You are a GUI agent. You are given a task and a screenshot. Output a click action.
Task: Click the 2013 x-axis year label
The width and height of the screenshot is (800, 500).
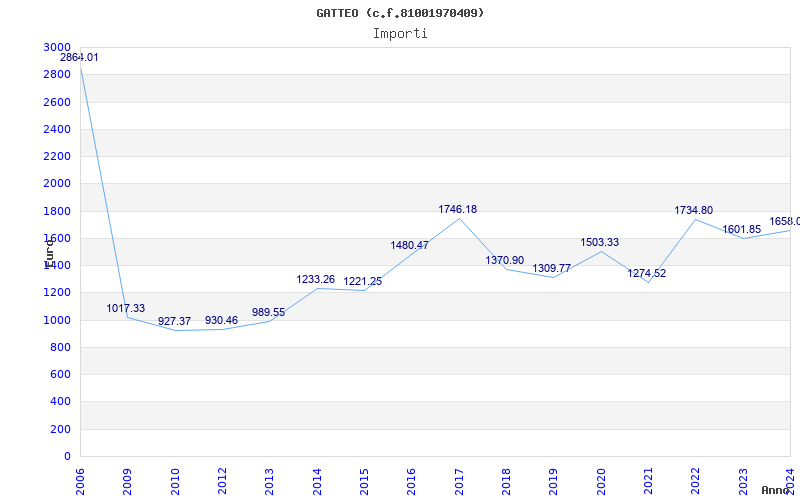tap(269, 482)
